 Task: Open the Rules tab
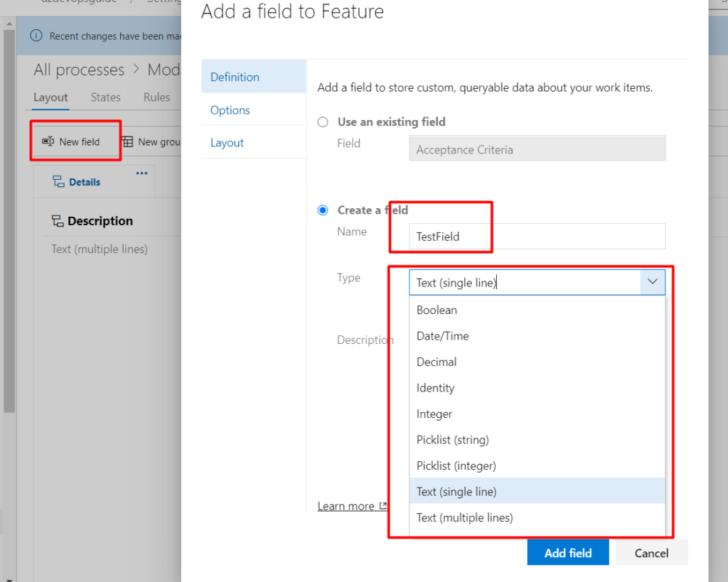(x=156, y=97)
